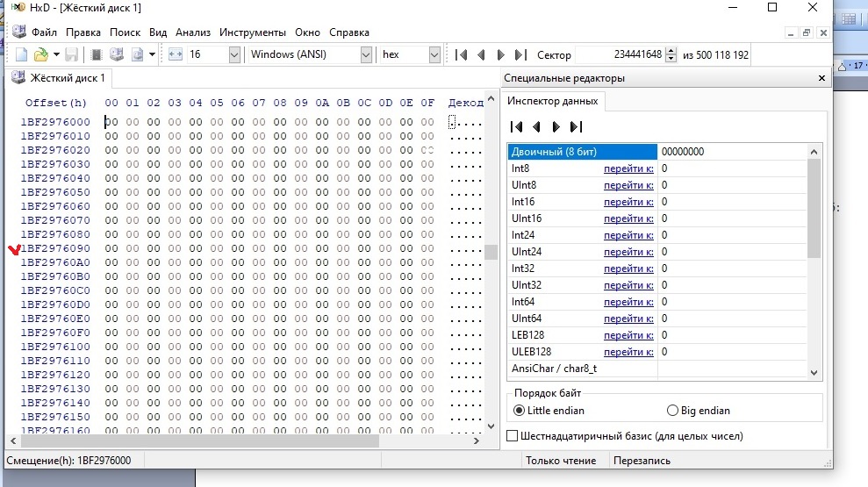The width and height of the screenshot is (868, 487).
Task: Click перейти к link for Int32
Action: click(x=628, y=269)
